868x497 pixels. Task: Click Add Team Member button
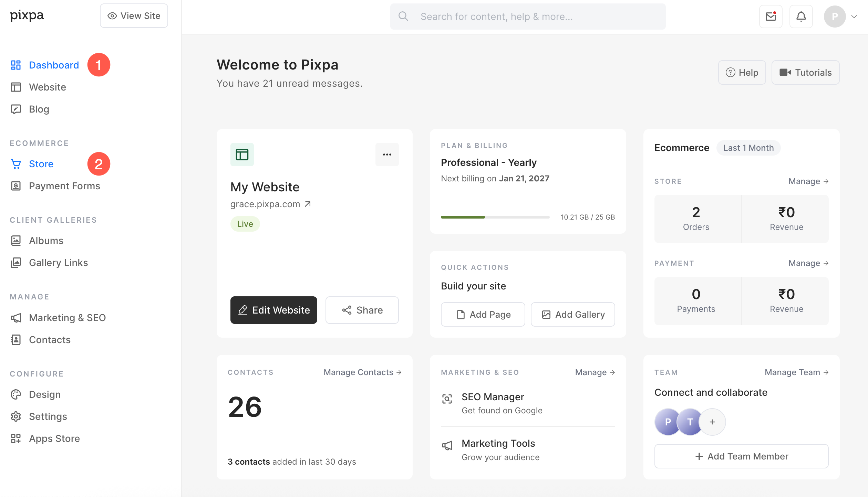click(x=741, y=456)
